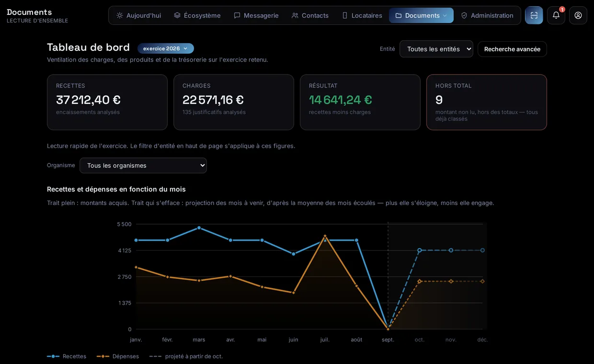The image size is (594, 364).
Task: Click the projected Dépenses point for déc.
Action: pyautogui.click(x=482, y=281)
